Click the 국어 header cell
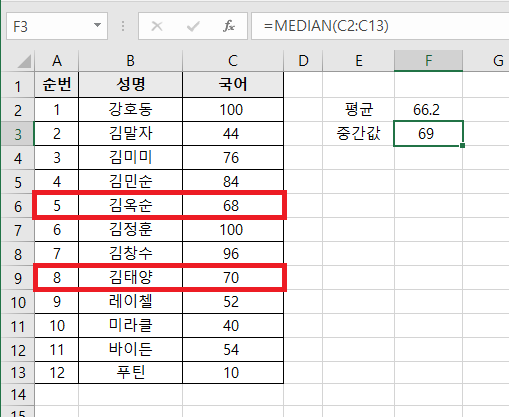This screenshot has height=417, width=509. (233, 85)
